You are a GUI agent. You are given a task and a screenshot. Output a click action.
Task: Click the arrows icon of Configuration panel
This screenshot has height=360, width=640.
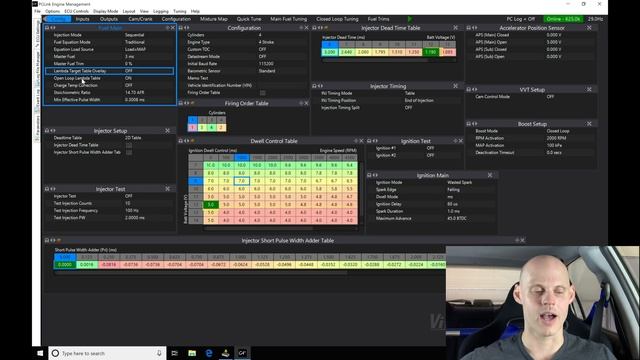(187, 28)
